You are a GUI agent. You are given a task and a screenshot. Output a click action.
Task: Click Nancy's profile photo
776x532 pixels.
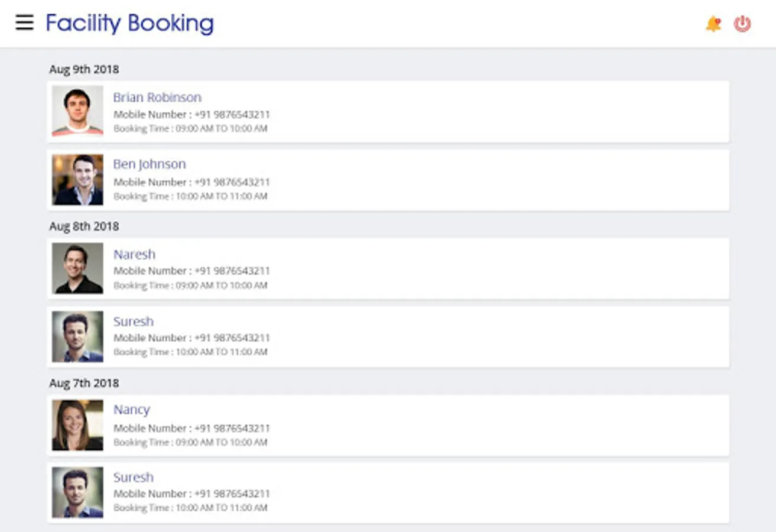click(x=77, y=425)
